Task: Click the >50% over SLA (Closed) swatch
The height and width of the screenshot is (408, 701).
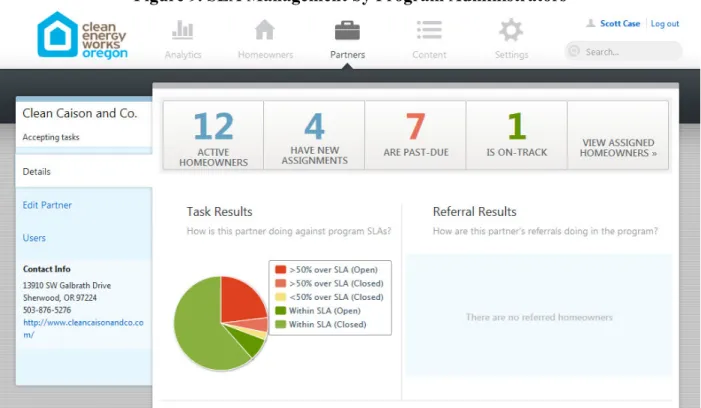Action: coord(280,283)
